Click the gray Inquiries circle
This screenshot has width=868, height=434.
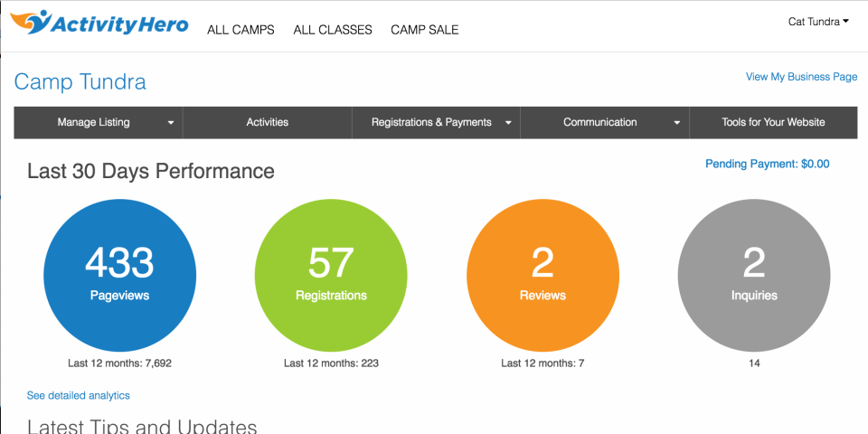click(x=753, y=275)
